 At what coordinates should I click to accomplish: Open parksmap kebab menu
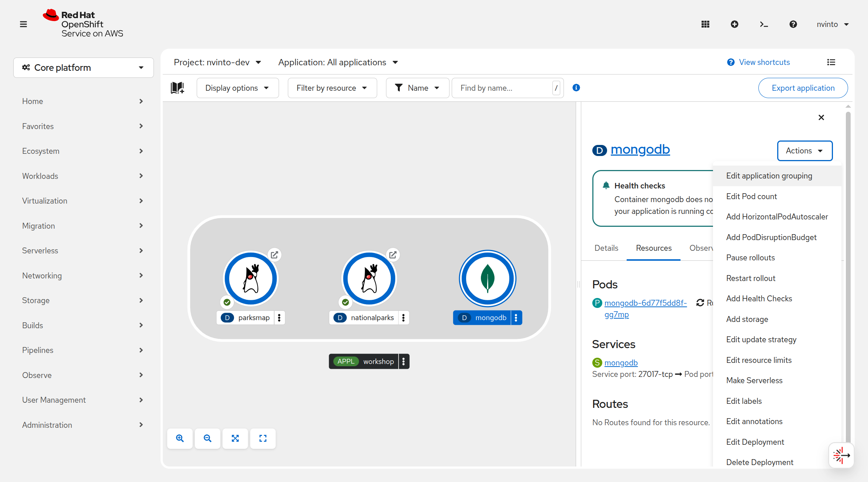click(279, 318)
